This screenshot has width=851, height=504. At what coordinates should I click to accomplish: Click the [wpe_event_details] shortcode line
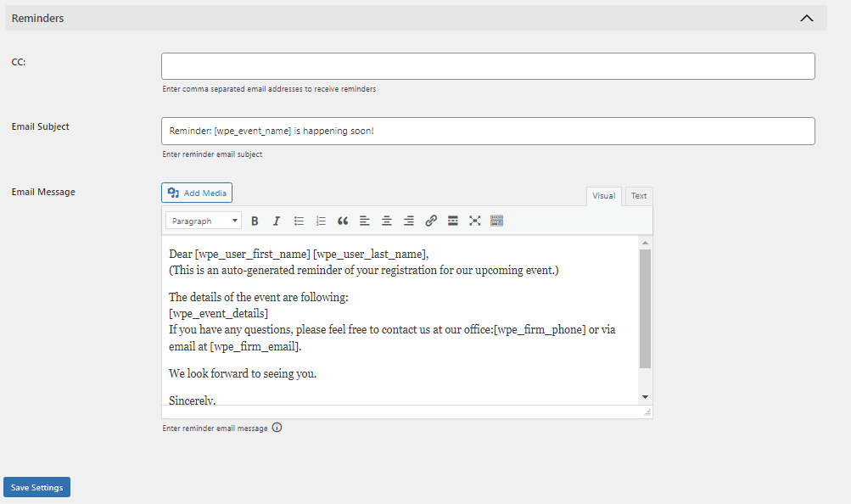(x=218, y=314)
